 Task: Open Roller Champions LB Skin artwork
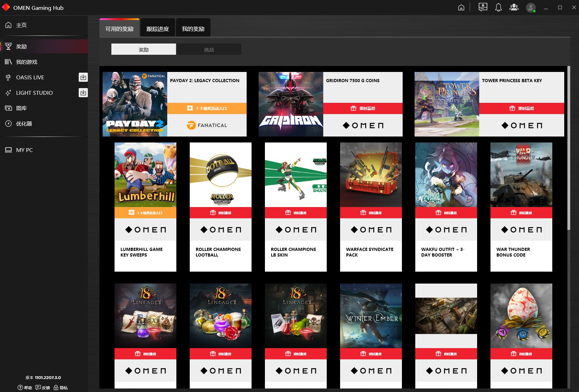[x=296, y=175]
